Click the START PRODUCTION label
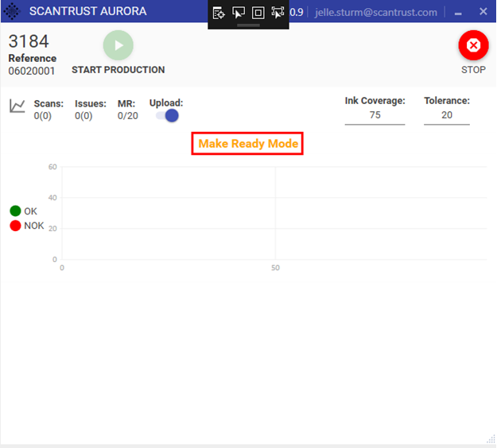 pyautogui.click(x=118, y=70)
